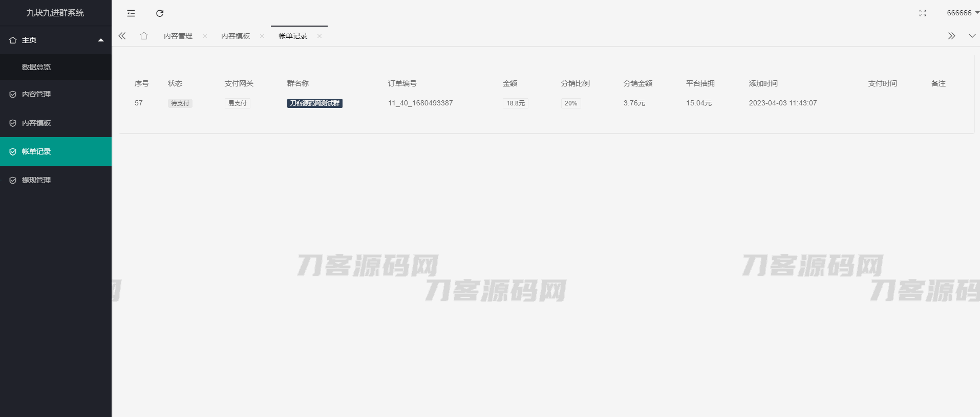Open the tab options dropdown arrow
The height and width of the screenshot is (417, 980).
[x=972, y=36]
